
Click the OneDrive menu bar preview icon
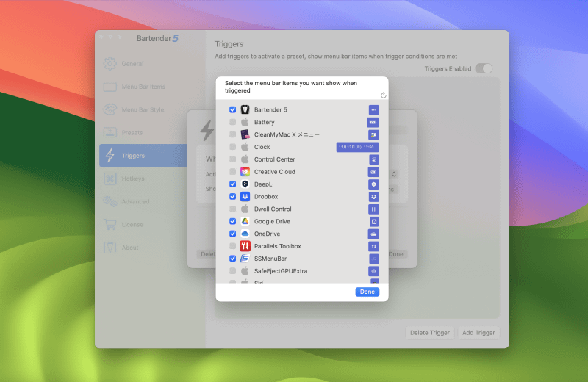[373, 234]
